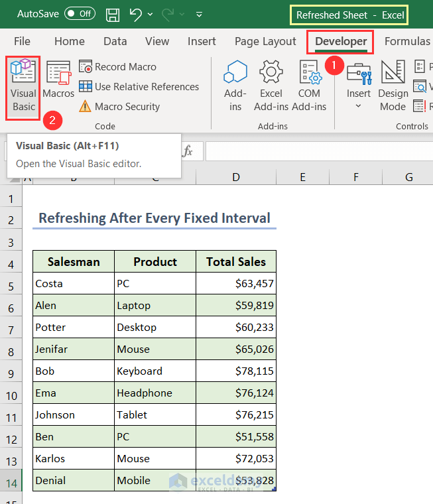The image size is (433, 504).
Task: Switch to the Page Layout tab
Action: (x=265, y=41)
